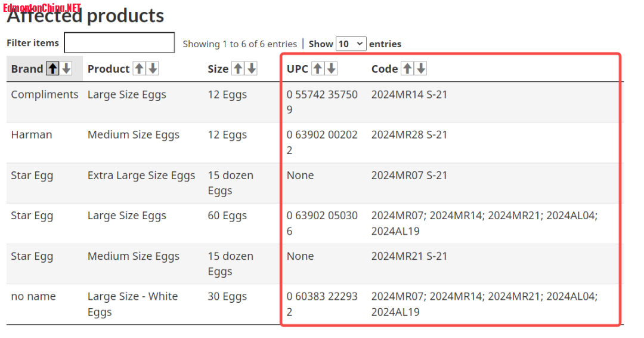
Task: Sort UPC column descending arrow
Action: [x=332, y=68]
